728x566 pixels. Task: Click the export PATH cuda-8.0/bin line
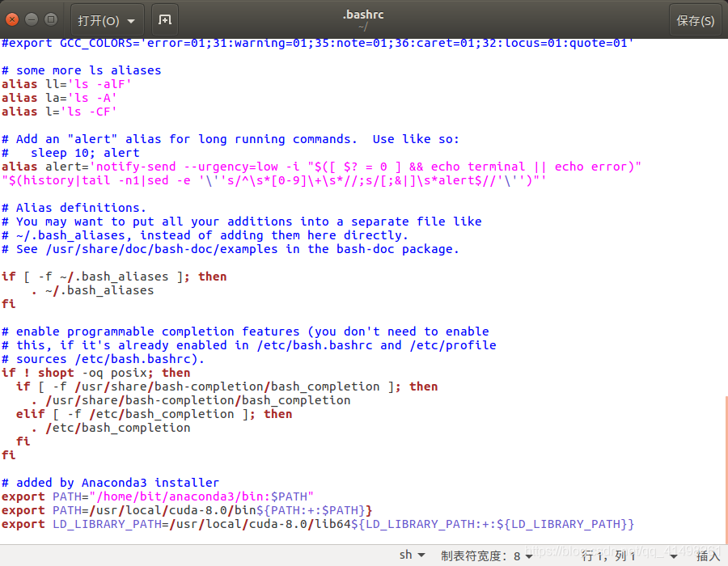[187, 510]
